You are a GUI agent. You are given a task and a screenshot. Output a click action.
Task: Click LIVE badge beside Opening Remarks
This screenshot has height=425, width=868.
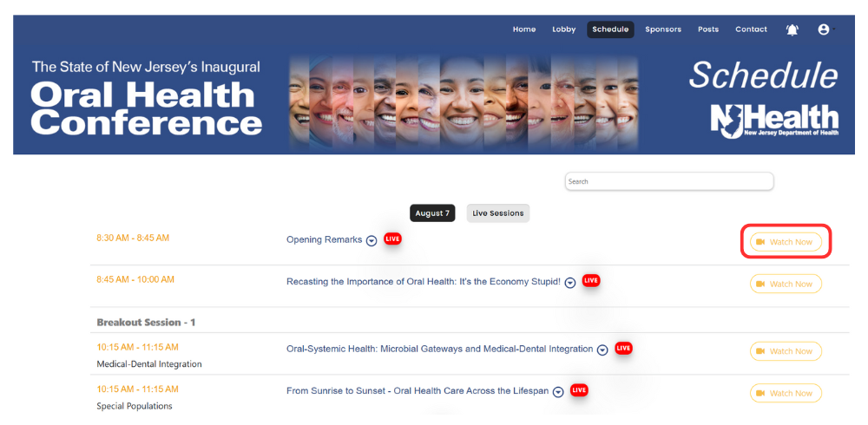tap(392, 239)
